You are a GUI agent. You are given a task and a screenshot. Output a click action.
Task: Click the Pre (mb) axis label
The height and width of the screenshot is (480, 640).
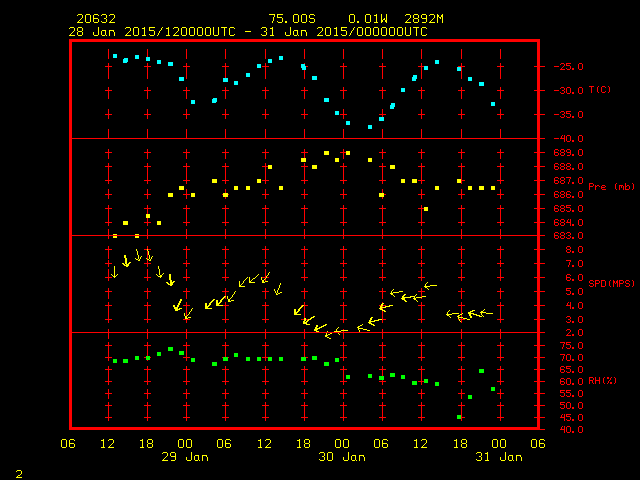point(611,187)
